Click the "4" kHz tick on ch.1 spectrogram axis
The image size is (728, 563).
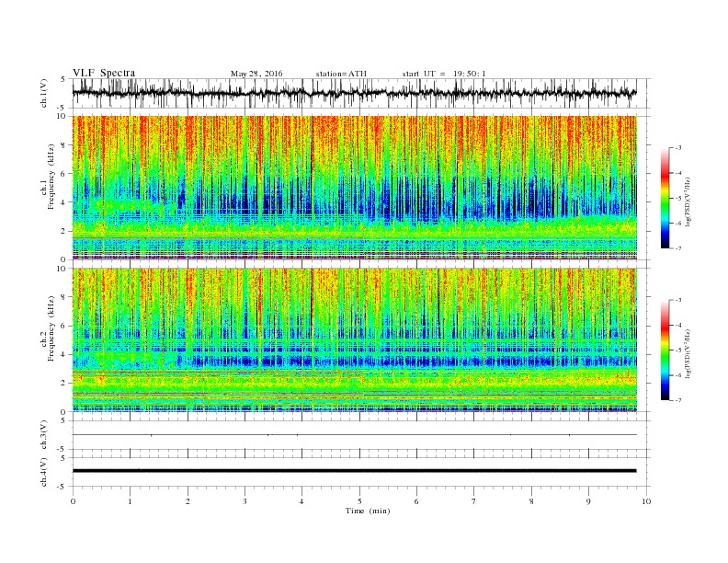coord(63,202)
